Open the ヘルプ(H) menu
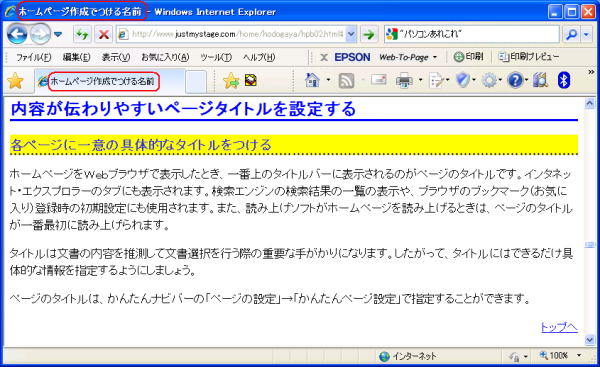The image size is (600, 367). pos(259,57)
